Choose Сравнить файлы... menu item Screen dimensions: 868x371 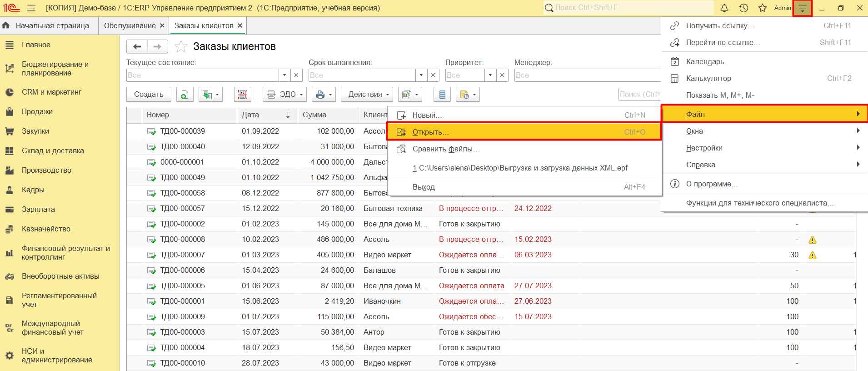(x=524, y=149)
